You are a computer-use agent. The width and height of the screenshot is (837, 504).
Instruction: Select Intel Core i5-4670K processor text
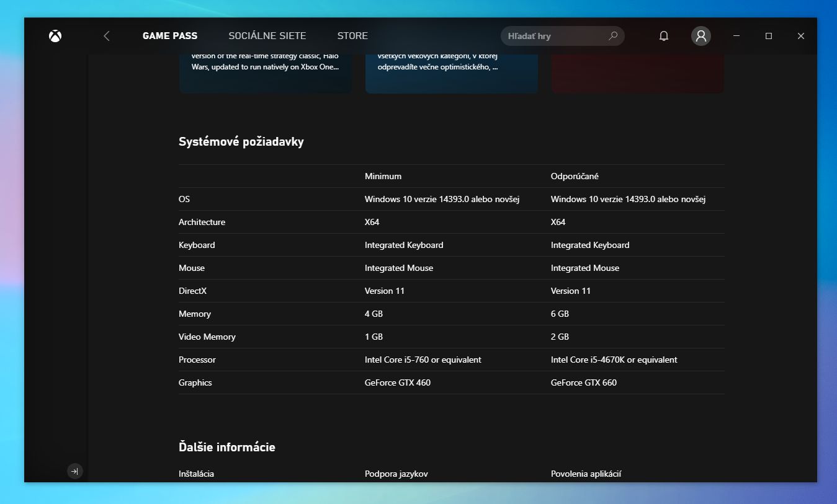pyautogui.click(x=614, y=360)
